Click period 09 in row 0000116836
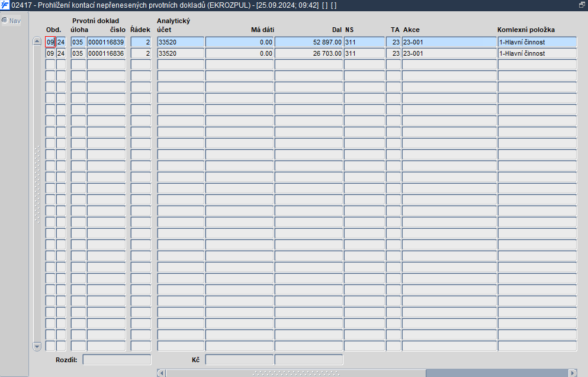Viewport: 588px width, 377px height. (50, 53)
